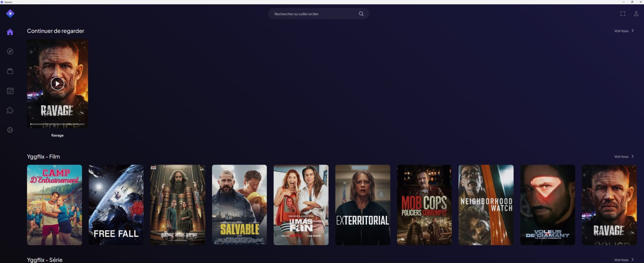Click the Stremio logo icon

(x=10, y=13)
